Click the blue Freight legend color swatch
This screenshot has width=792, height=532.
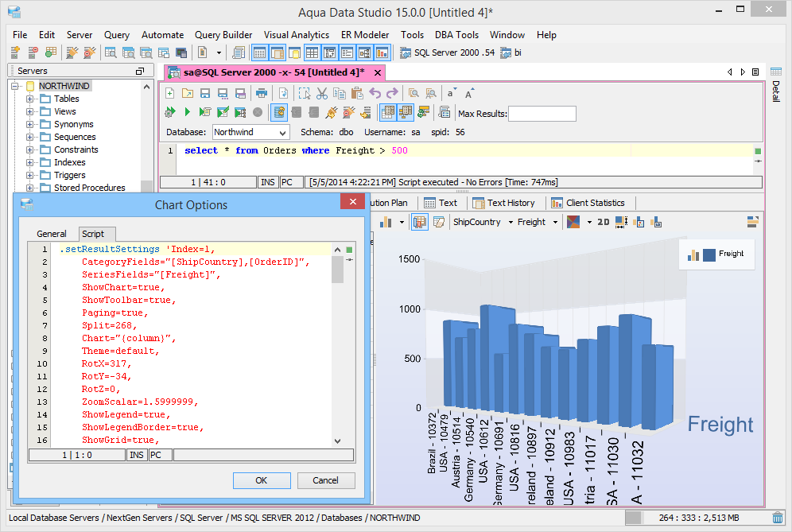(x=709, y=255)
